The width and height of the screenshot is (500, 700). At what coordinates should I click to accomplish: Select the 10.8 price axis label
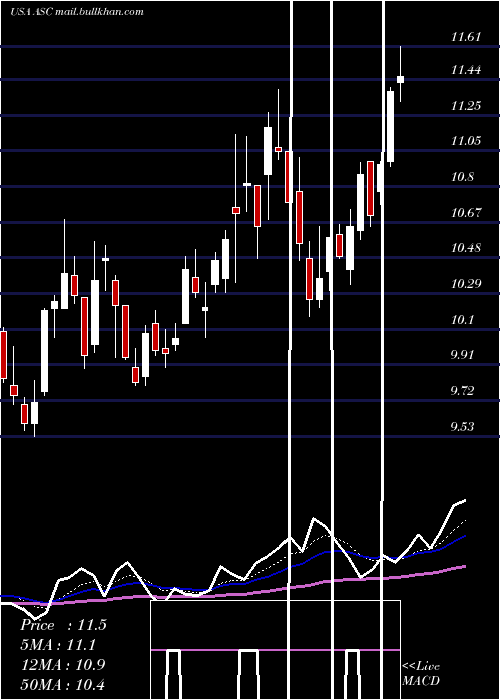(462, 177)
